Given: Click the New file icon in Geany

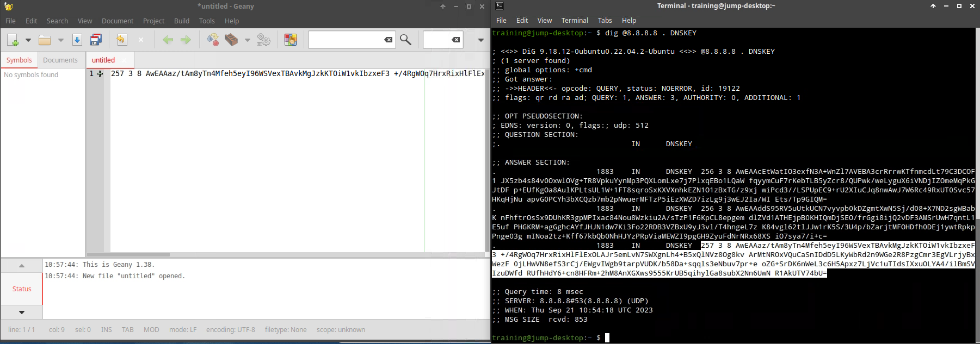Looking at the screenshot, I should pos(13,40).
